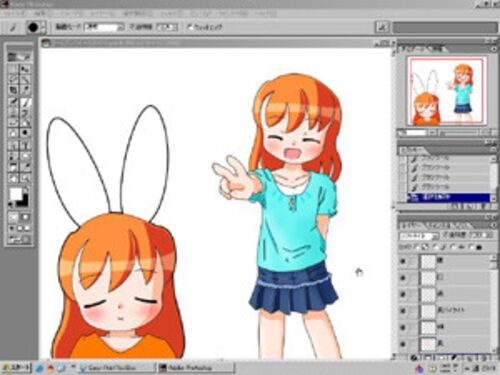Image resolution: width=500 pixels, height=375 pixels.
Task: Click the Windows Start button
Action: (16, 368)
